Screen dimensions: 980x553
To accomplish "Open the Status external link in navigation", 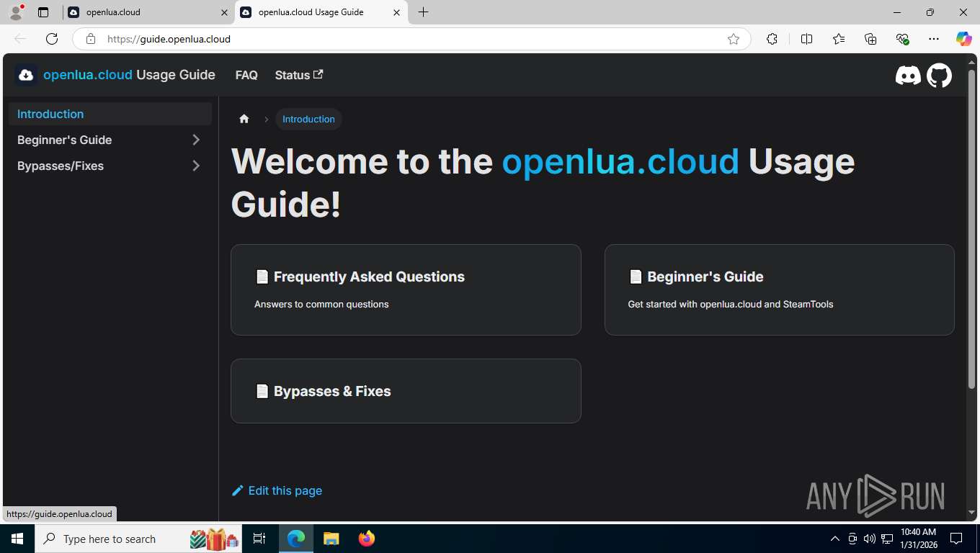I will click(x=299, y=75).
